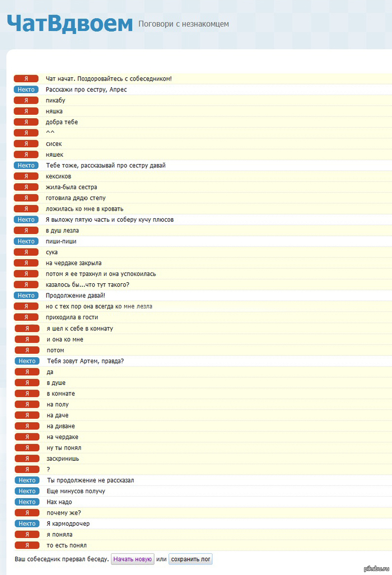
Task: Click the "пикабу" message text
Action: tap(55, 100)
